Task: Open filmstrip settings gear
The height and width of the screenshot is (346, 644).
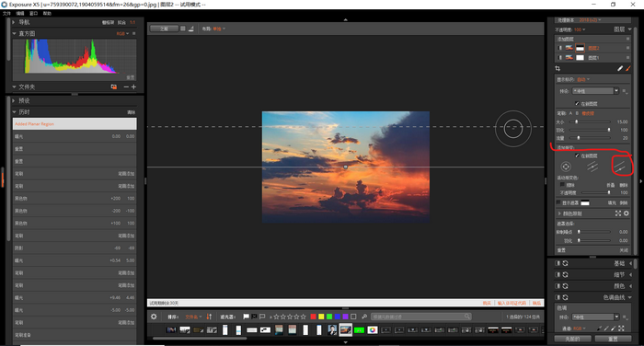Action: (154, 317)
